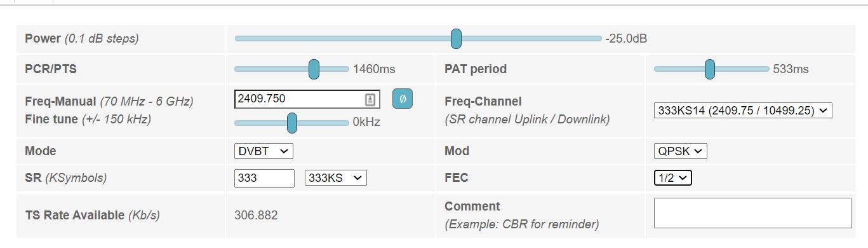Screen dimensions: 868x248
Task: Click the Power slider handle
Action: tap(456, 38)
